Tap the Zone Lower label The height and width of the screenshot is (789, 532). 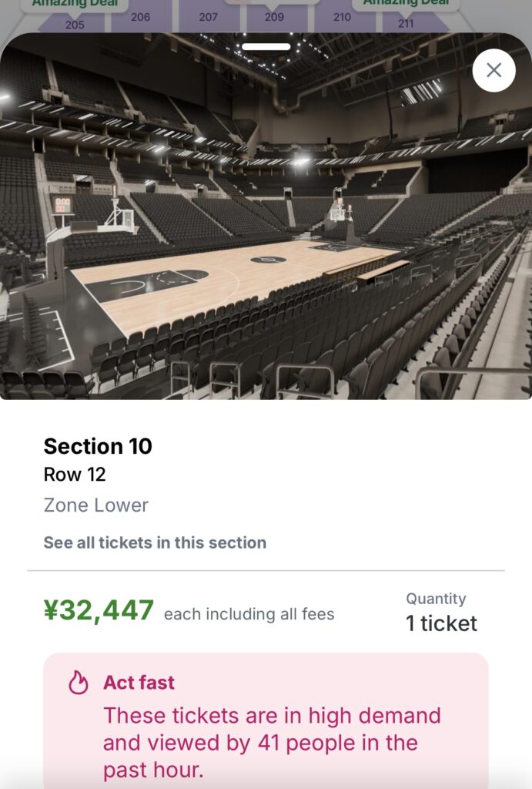pos(95,505)
